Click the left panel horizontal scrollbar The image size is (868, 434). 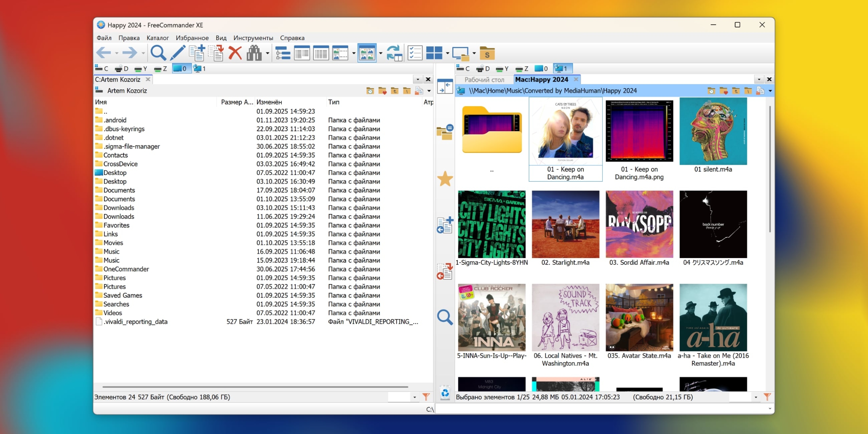(x=255, y=387)
